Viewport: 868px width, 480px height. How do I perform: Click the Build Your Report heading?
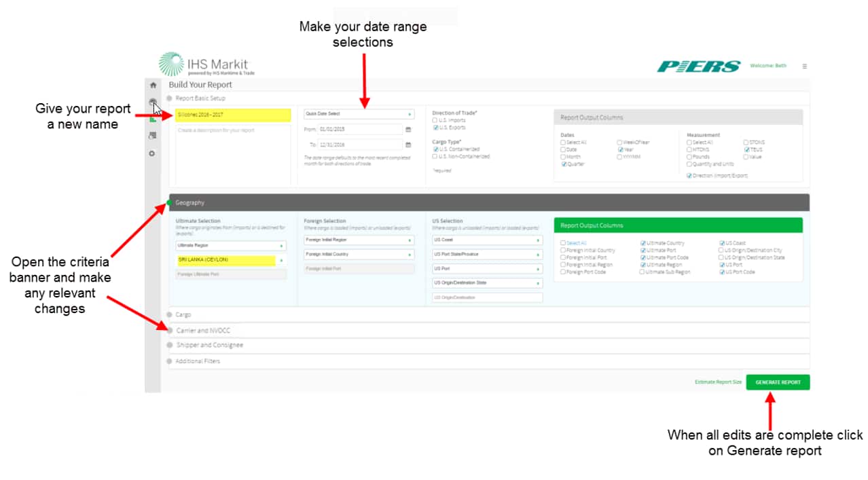[x=200, y=85]
